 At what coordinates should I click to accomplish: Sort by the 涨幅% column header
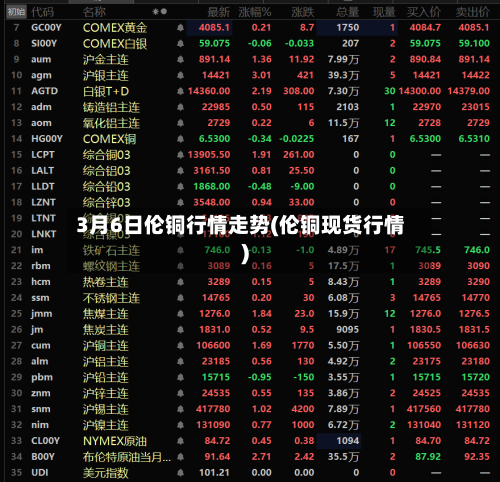pos(255,12)
